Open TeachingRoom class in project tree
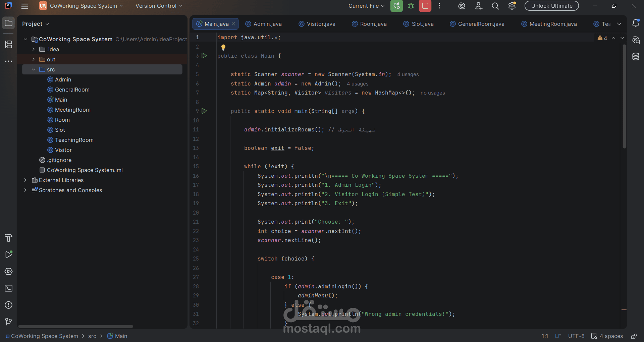644x342 pixels. [x=74, y=140]
